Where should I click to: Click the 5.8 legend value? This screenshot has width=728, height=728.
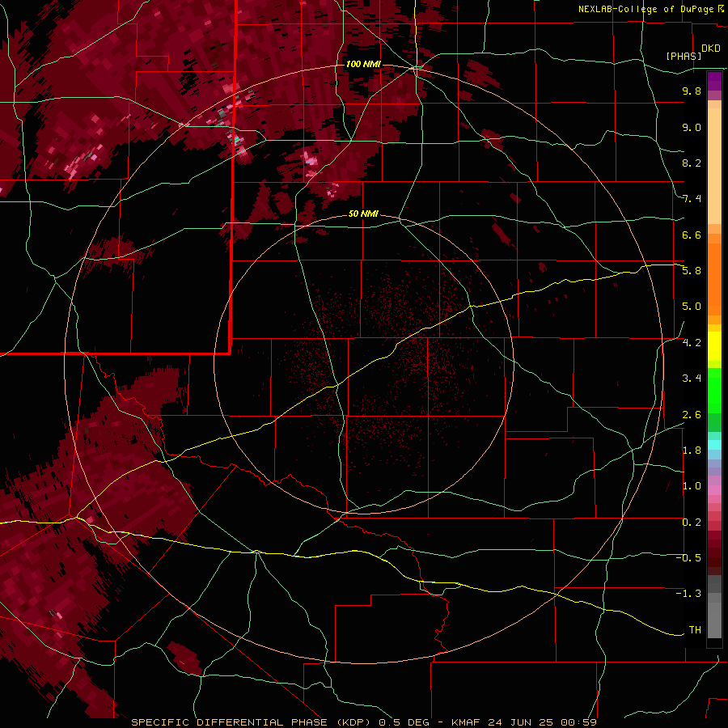coord(692,271)
